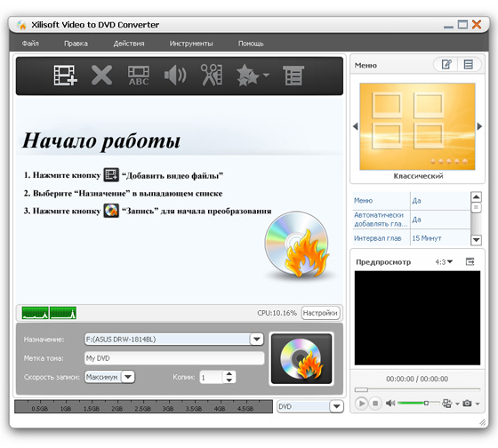
Task: Click the effects stars toolbar icon
Action: pyautogui.click(x=253, y=76)
